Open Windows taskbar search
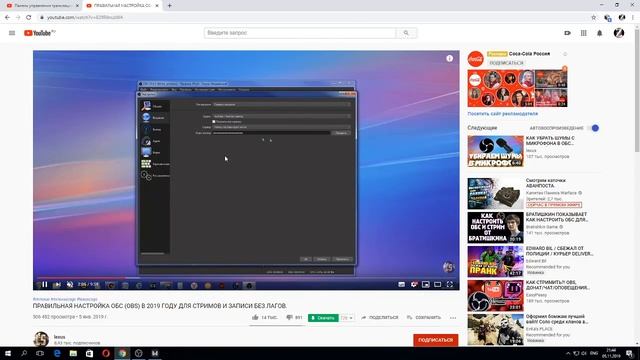Screen dimensions: 640x360 pyautogui.click(x=24, y=353)
